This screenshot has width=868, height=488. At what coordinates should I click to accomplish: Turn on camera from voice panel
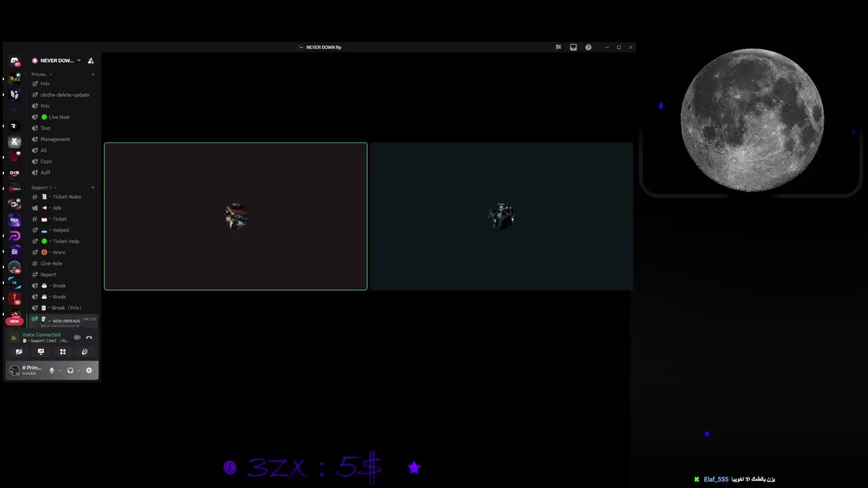coord(19,352)
